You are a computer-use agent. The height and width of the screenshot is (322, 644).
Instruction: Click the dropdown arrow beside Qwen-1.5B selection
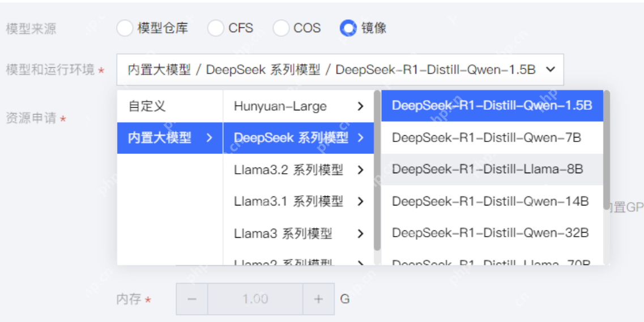[551, 70]
